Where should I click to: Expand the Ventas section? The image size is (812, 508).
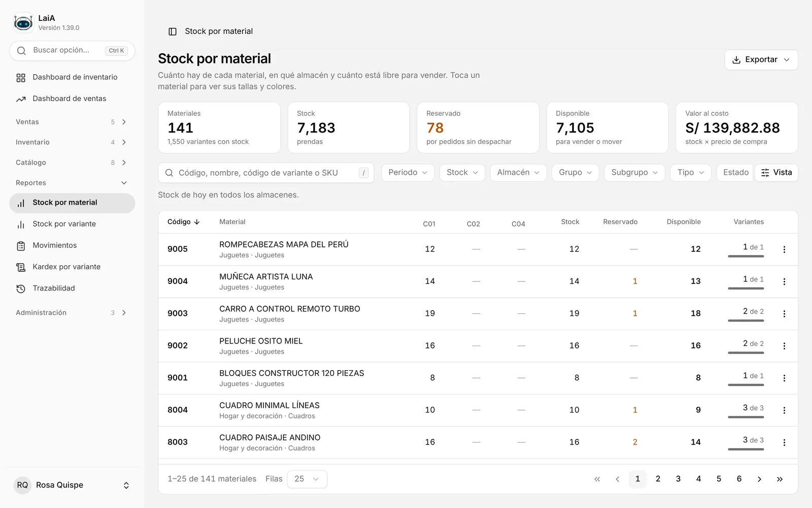pyautogui.click(x=72, y=122)
